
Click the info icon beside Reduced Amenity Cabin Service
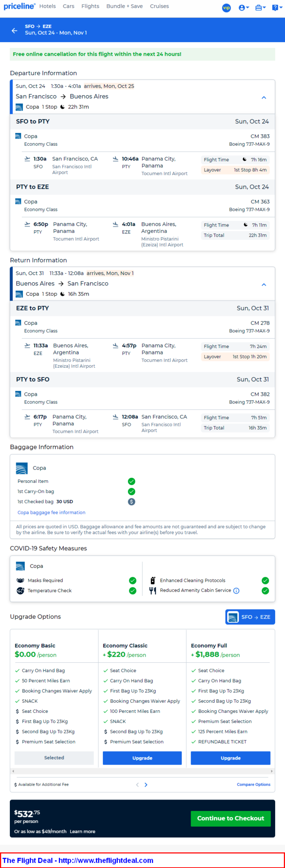tap(237, 590)
